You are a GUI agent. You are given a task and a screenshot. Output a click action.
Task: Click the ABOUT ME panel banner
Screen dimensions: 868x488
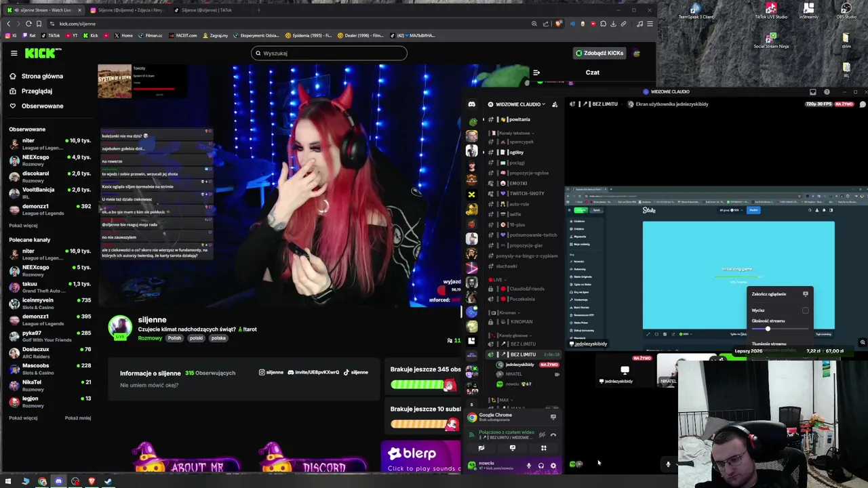tap(186, 460)
